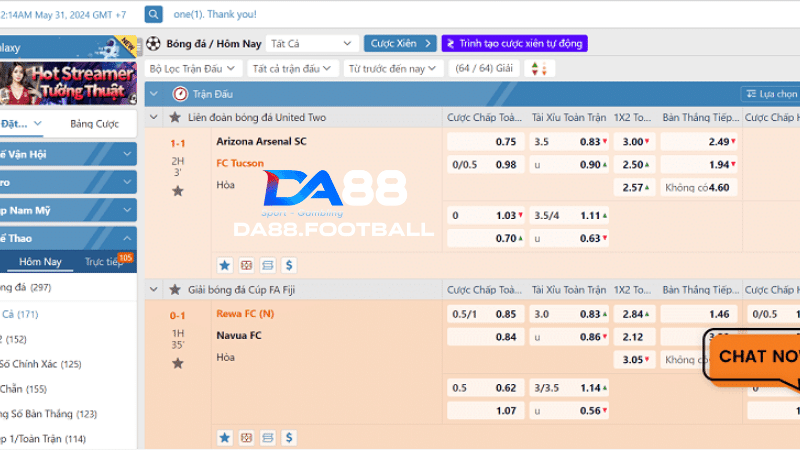Click Trình tạo cược xiên tự động button
Viewport: 800px width, 450px height.
click(514, 44)
